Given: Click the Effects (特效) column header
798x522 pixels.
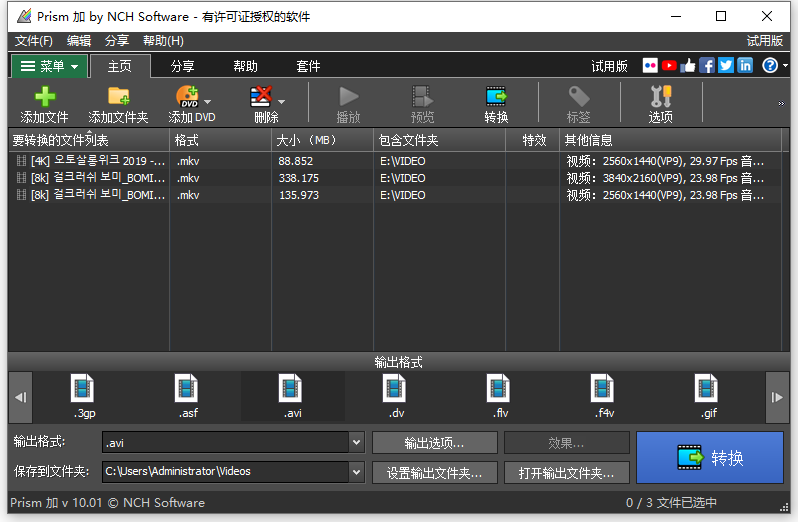Looking at the screenshot, I should pos(532,140).
